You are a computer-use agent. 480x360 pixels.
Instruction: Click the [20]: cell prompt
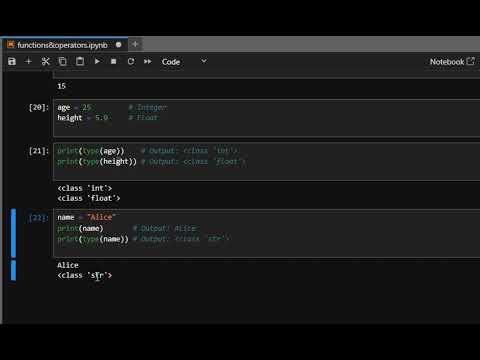click(x=39, y=107)
